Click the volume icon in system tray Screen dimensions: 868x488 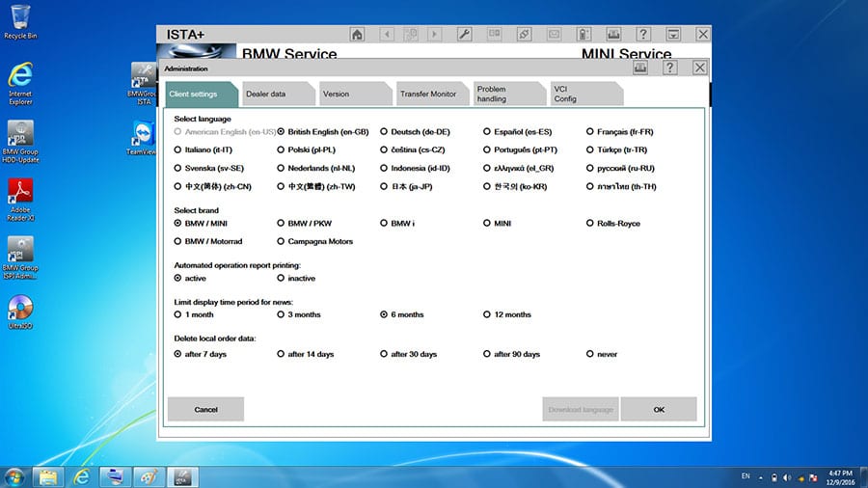[x=787, y=477]
